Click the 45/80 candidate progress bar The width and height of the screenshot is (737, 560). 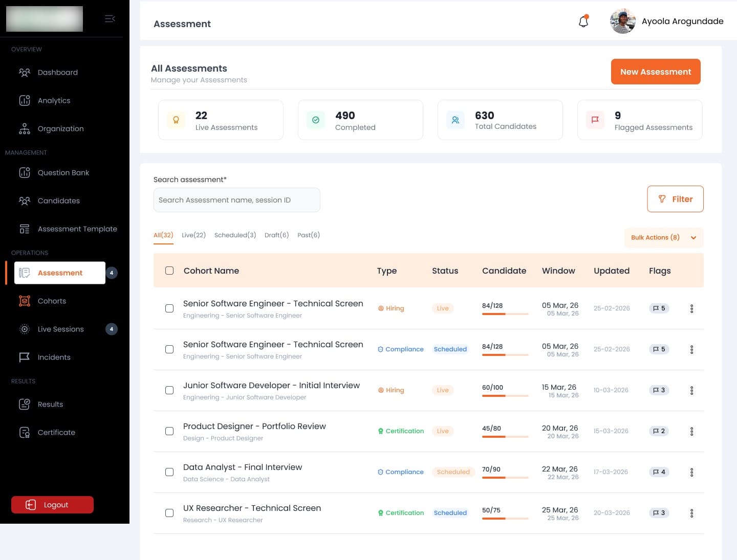point(505,437)
